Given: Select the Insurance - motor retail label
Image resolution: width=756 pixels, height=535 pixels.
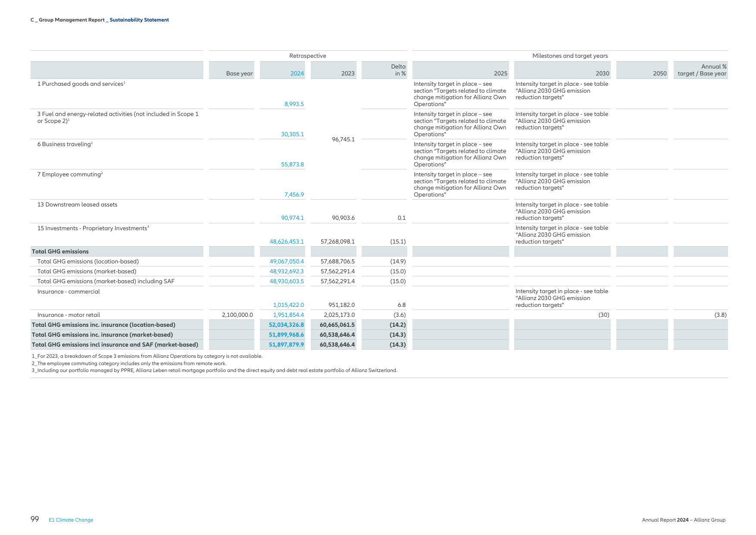Looking at the screenshot, I should [x=69, y=315].
